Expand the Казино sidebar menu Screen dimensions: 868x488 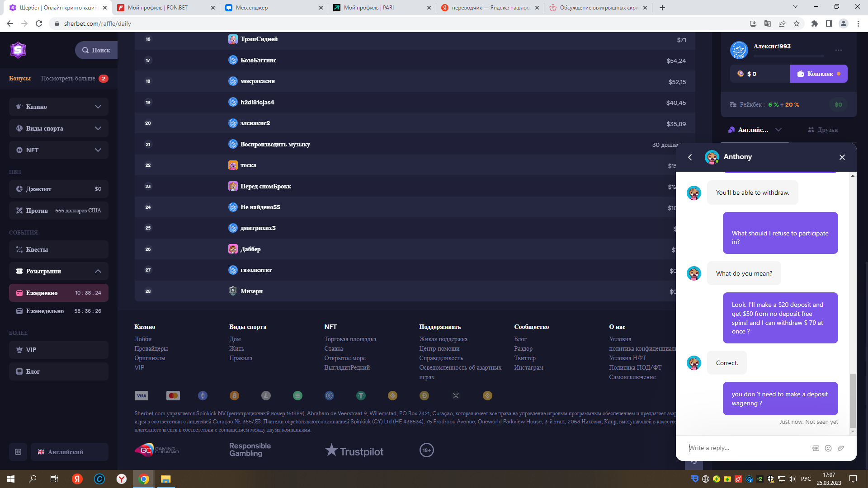(x=98, y=107)
